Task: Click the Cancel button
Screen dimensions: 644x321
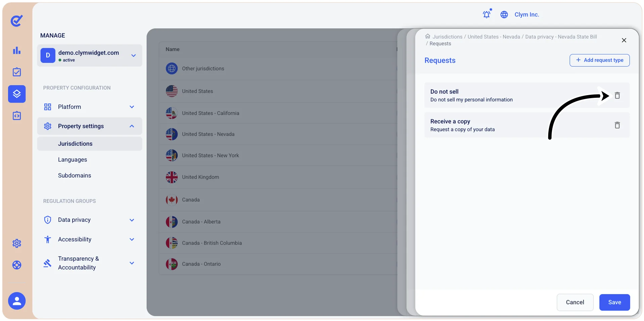Action: tap(575, 302)
